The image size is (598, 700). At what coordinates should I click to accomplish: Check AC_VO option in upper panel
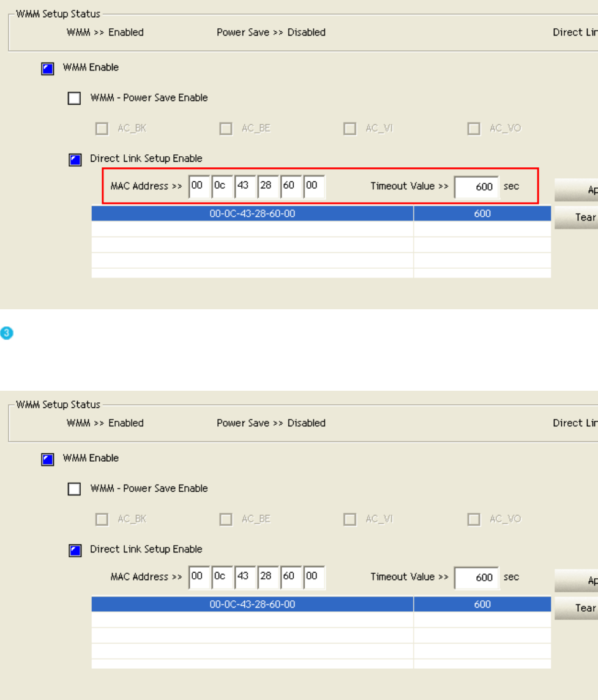[x=474, y=129]
